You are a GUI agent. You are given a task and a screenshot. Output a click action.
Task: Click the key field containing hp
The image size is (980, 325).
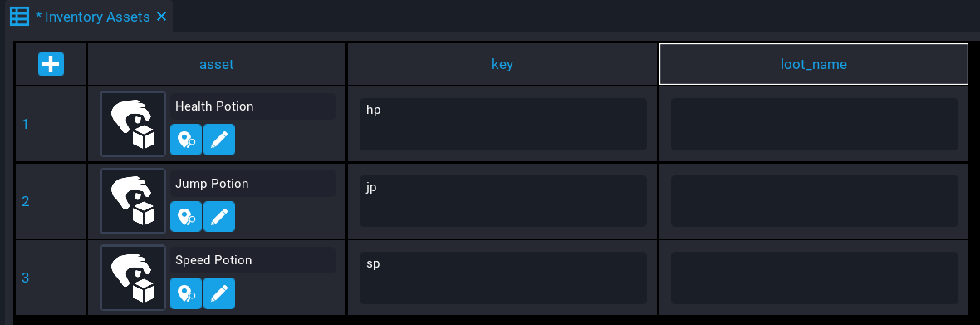pos(503,124)
